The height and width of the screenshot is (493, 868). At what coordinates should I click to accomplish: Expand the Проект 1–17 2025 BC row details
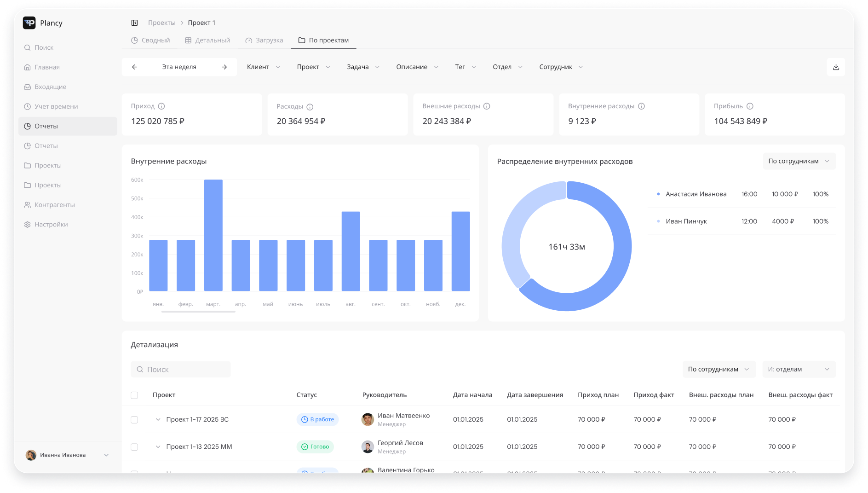[158, 419]
